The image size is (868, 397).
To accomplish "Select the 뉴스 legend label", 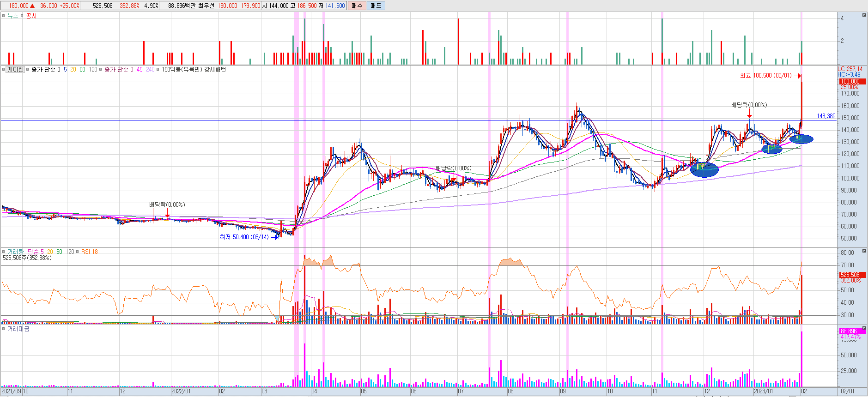I will pos(12,16).
